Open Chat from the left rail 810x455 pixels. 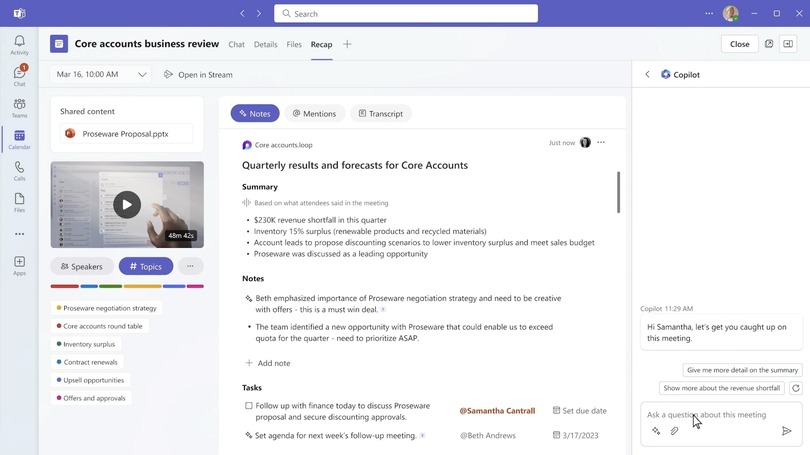[x=19, y=76]
